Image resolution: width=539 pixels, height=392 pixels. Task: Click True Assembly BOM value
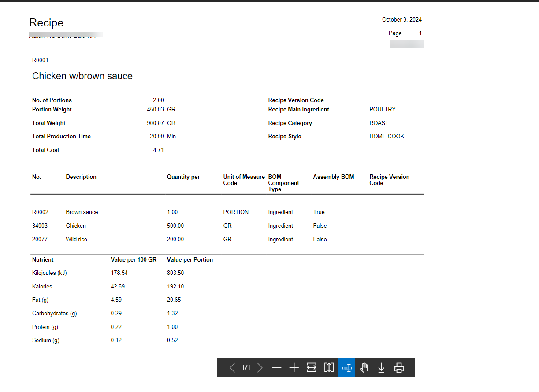click(x=319, y=212)
